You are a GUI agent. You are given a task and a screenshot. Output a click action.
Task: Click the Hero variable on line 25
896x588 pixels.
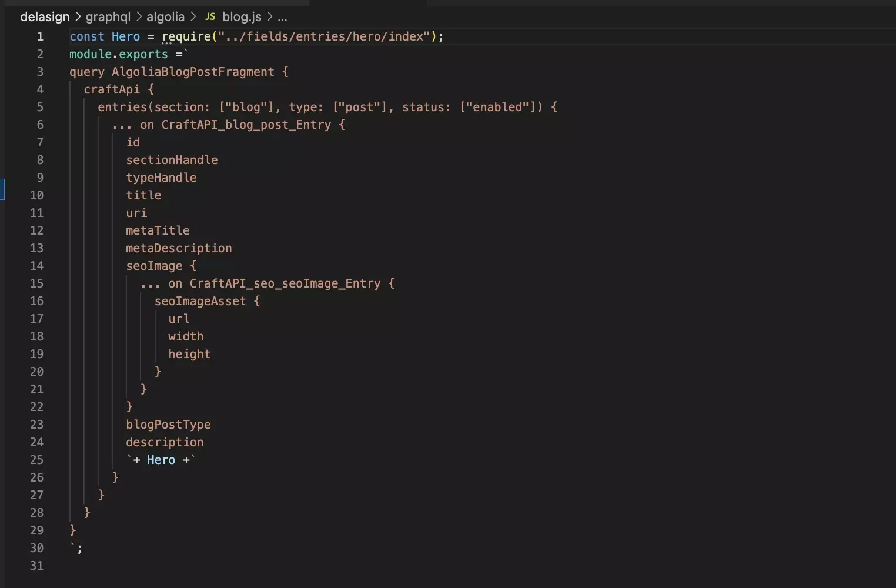(161, 460)
